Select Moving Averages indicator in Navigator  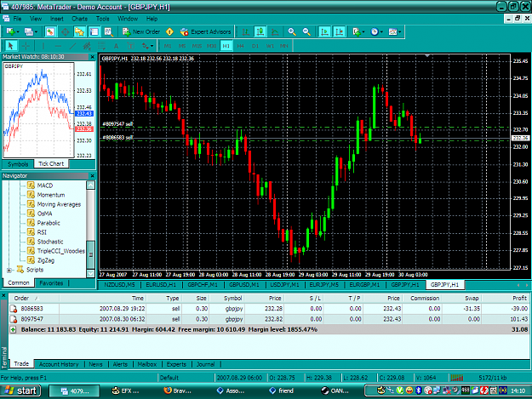(x=59, y=204)
